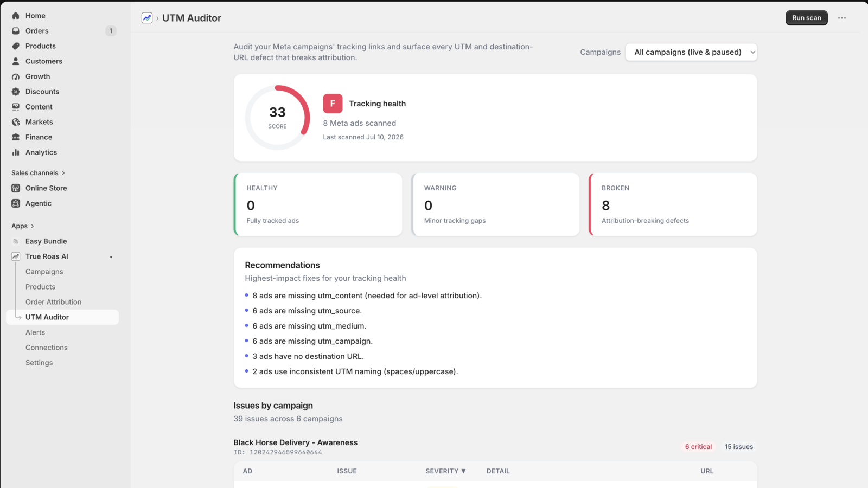Open the Markets globe icon
Image resolution: width=868 pixels, height=488 pixels.
[x=16, y=122]
